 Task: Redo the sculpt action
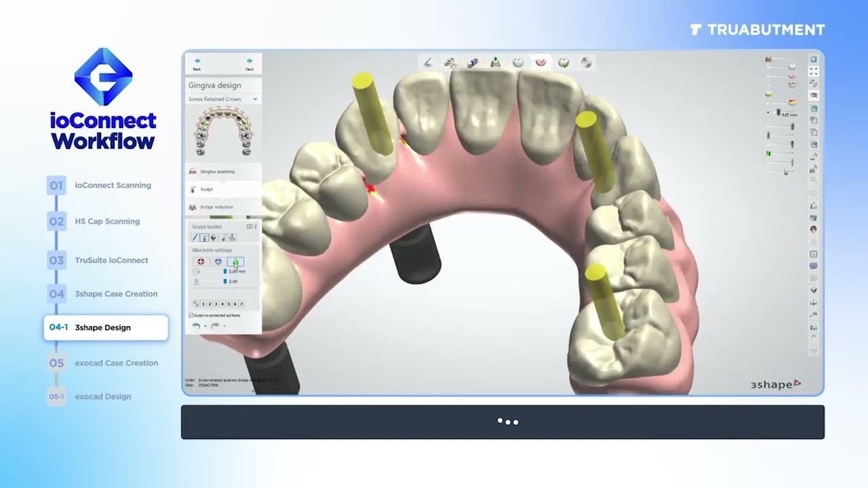coord(215,326)
